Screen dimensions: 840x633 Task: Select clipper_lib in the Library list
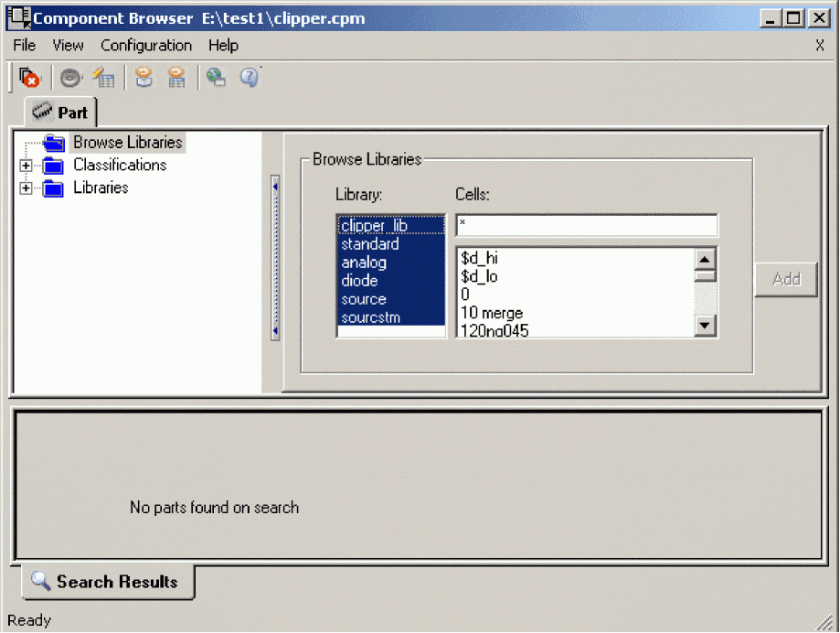pyautogui.click(x=391, y=225)
